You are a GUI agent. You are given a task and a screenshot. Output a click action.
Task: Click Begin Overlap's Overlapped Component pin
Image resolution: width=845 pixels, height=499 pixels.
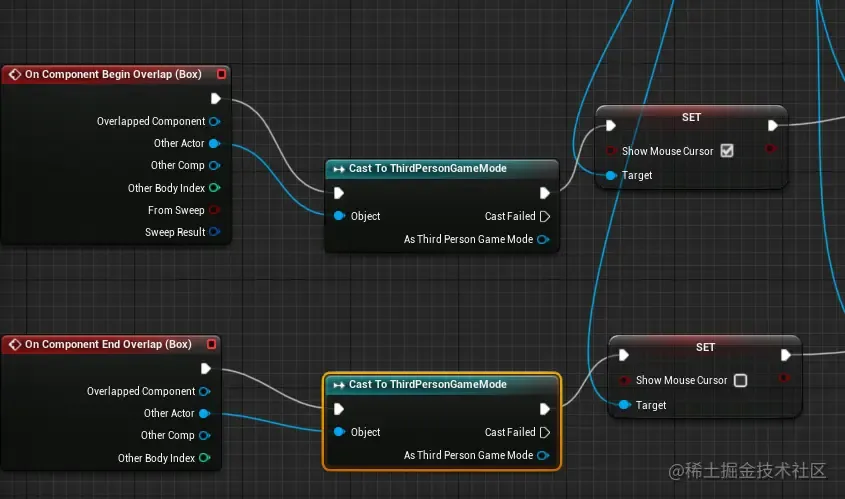214,121
